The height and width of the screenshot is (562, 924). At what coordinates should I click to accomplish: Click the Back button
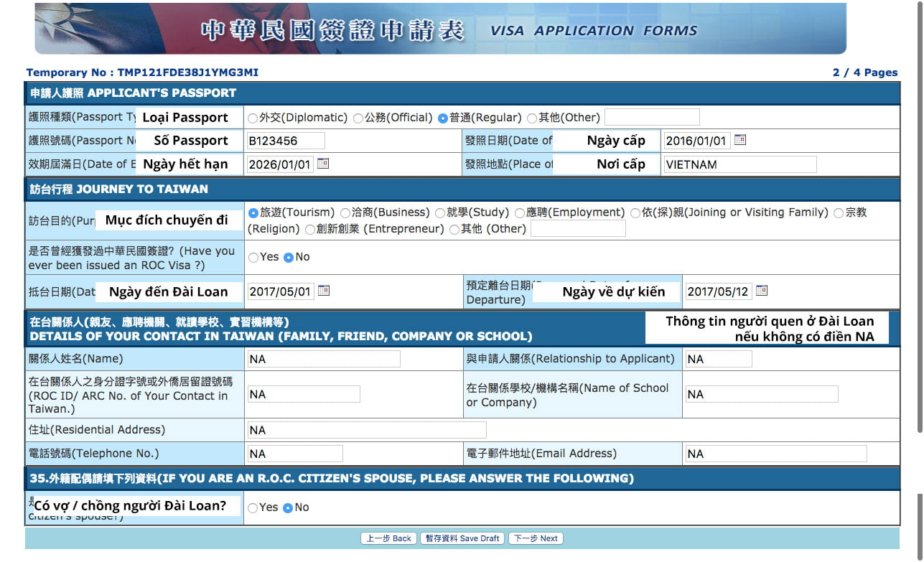388,538
